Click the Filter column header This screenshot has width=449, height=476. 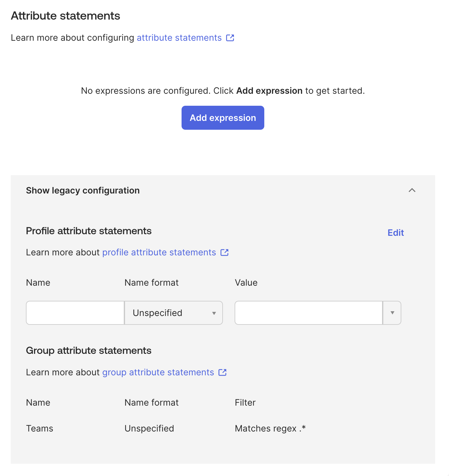[x=245, y=402]
